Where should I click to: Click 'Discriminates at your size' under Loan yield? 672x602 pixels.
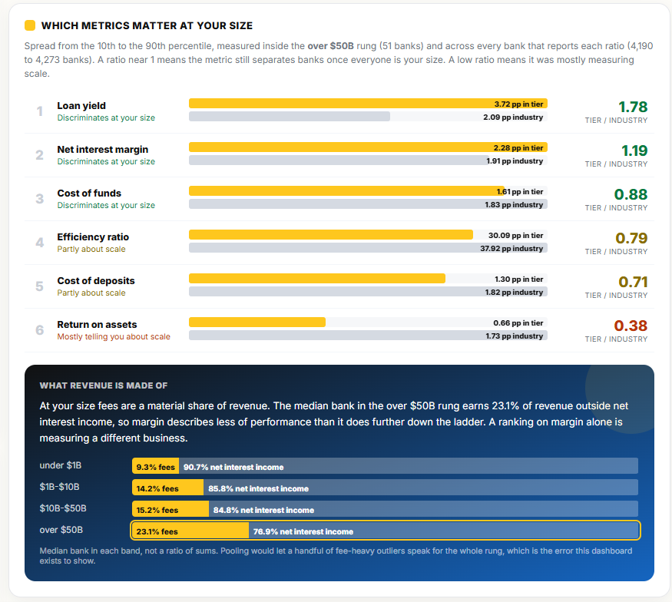106,117
